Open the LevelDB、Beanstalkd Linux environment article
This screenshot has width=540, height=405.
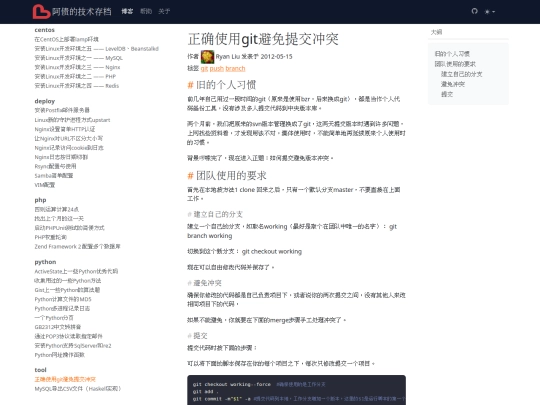pyautogui.click(x=96, y=49)
